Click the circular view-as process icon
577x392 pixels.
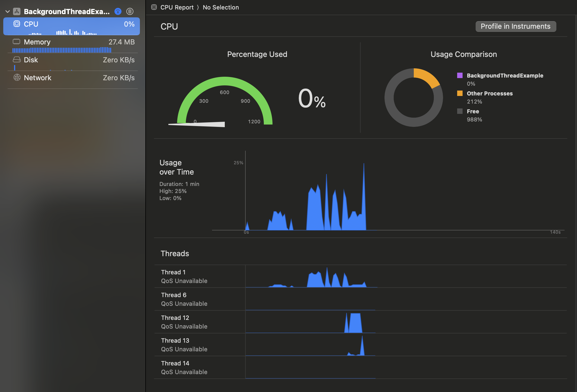tap(130, 11)
